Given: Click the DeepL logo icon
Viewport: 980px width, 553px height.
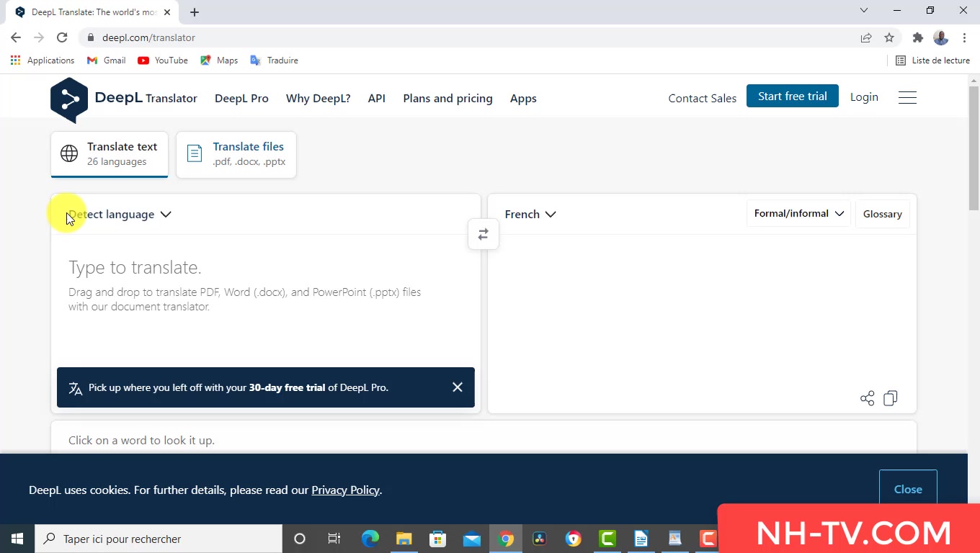Looking at the screenshot, I should point(69,99).
